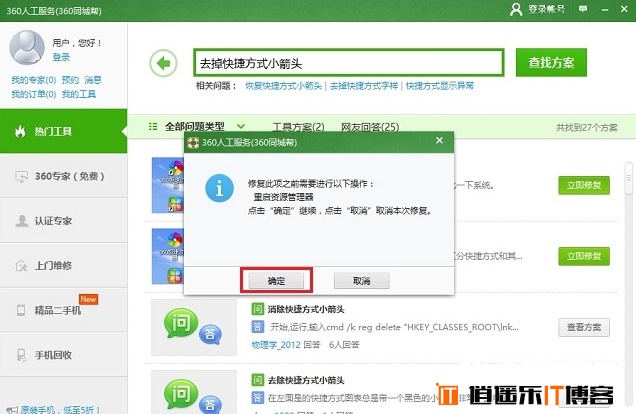Open related link 去掉快捷方式字样
This screenshot has height=414, width=636.
[363, 86]
